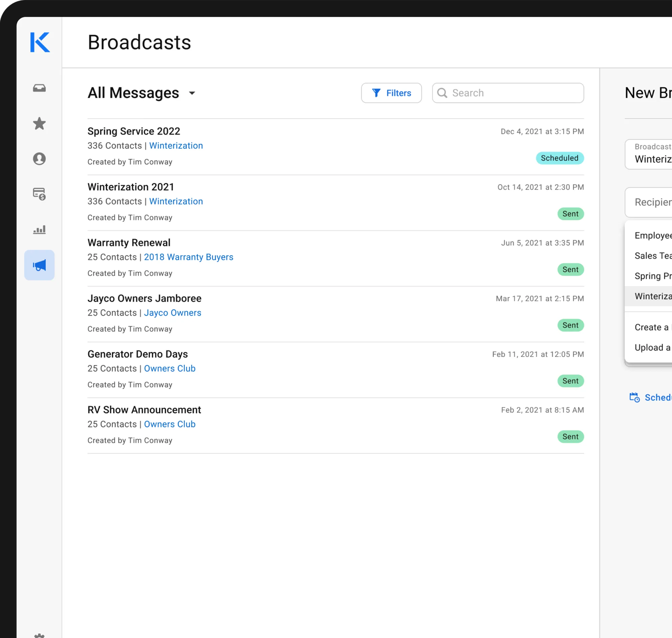Open the Favorites star in the sidebar
Viewport: 672px width, 638px height.
pyautogui.click(x=39, y=123)
